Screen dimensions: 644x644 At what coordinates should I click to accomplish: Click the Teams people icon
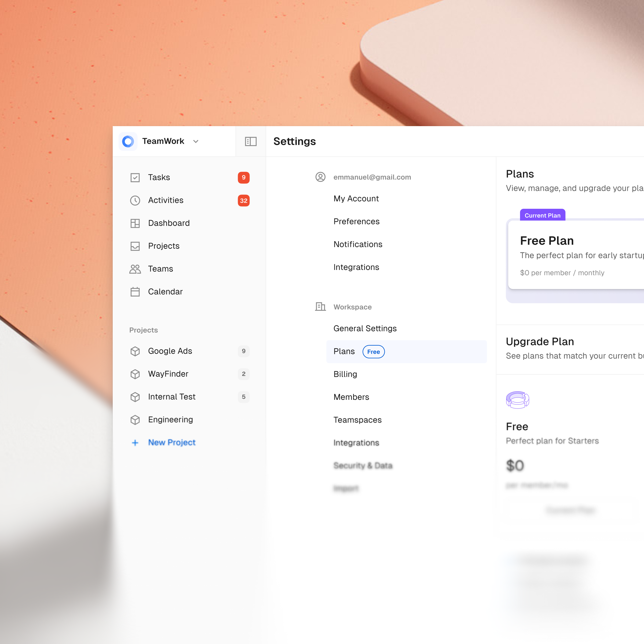click(135, 269)
